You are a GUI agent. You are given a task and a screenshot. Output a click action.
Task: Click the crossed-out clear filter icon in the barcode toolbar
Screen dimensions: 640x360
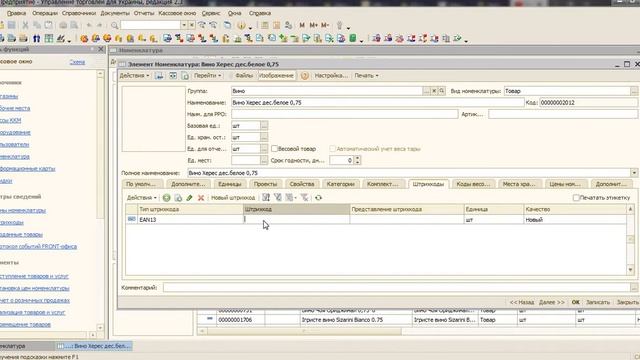tap(304, 198)
